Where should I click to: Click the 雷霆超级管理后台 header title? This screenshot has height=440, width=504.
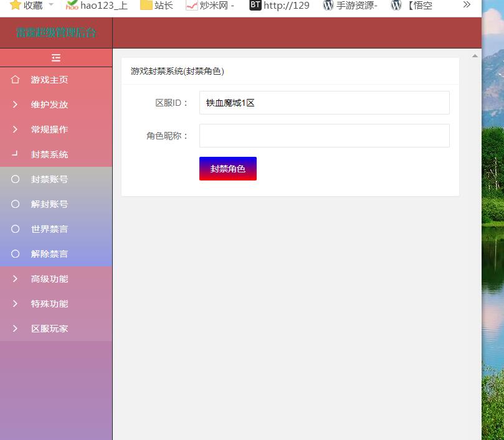click(56, 33)
